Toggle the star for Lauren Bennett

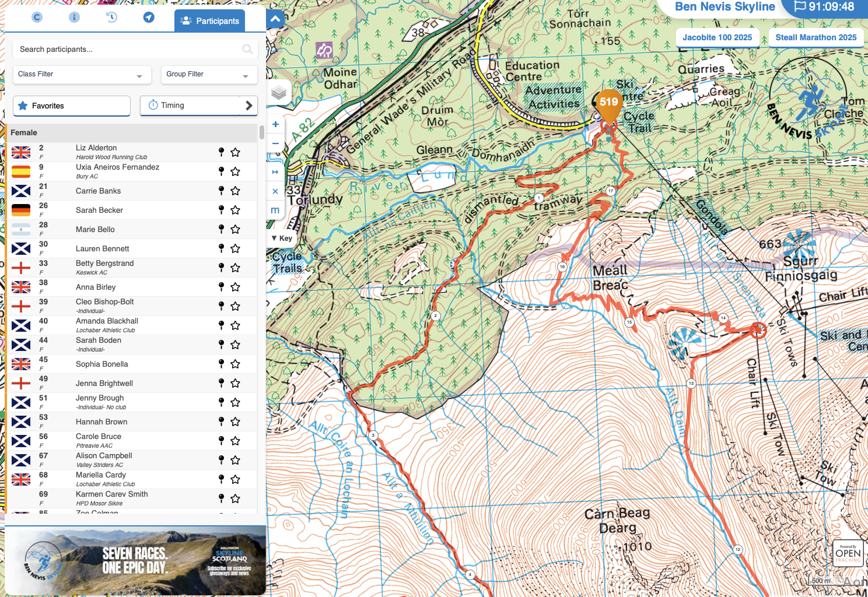235,248
